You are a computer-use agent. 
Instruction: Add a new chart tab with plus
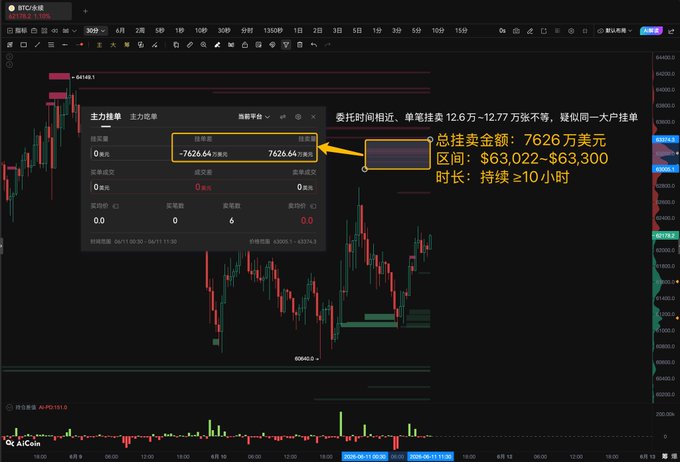click(85, 11)
